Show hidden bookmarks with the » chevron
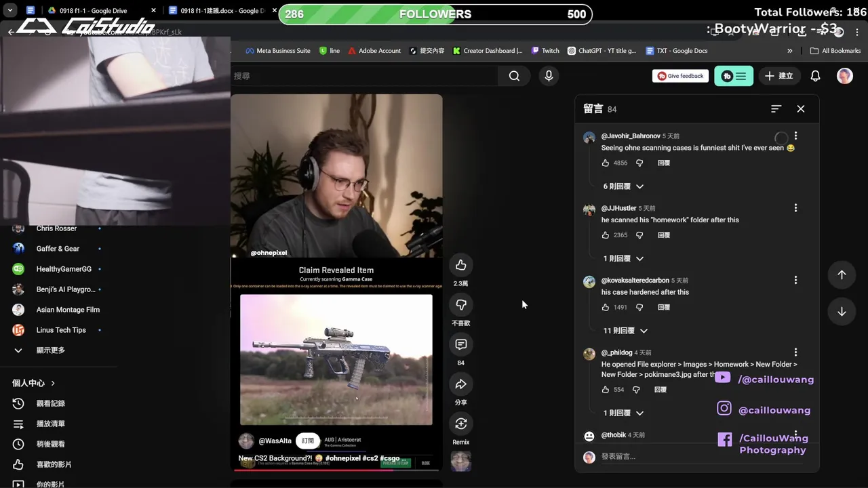 tap(789, 51)
